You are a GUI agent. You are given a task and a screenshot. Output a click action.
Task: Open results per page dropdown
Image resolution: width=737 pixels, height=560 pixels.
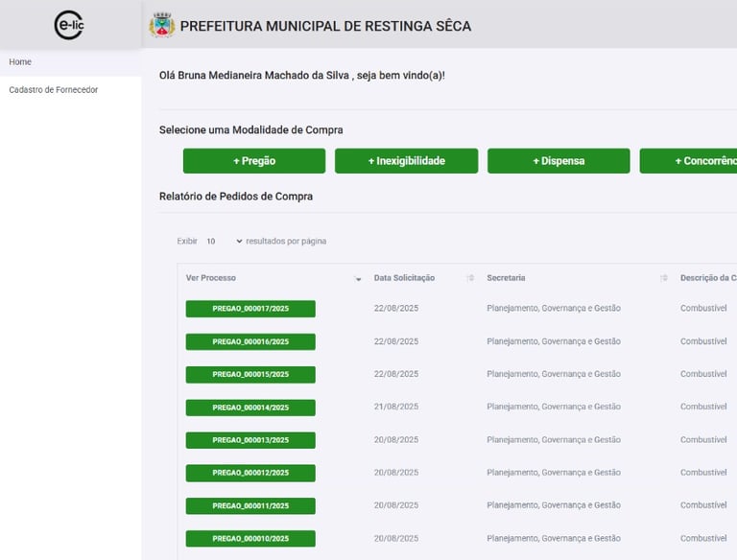pos(224,242)
